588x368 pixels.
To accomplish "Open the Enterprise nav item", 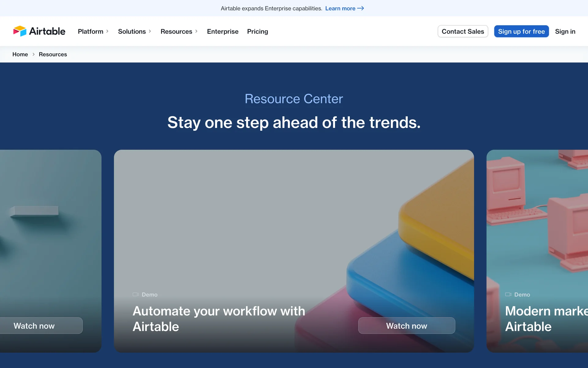I will (222, 31).
